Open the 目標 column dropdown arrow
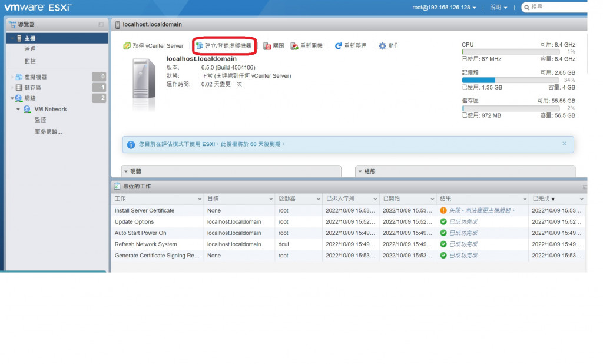Image resolution: width=603 pixels, height=364 pixels. click(x=271, y=199)
